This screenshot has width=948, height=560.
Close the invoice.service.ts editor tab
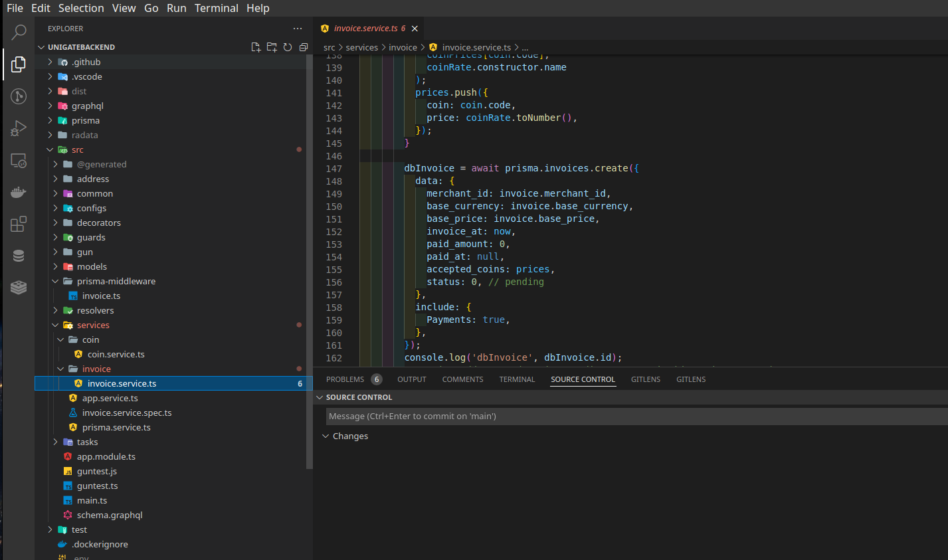click(x=415, y=29)
